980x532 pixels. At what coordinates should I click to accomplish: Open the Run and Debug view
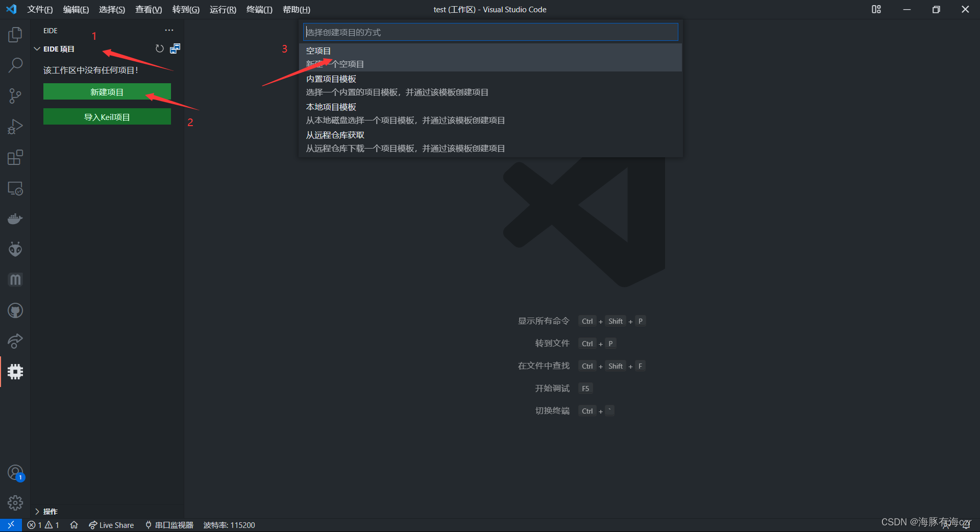(15, 127)
